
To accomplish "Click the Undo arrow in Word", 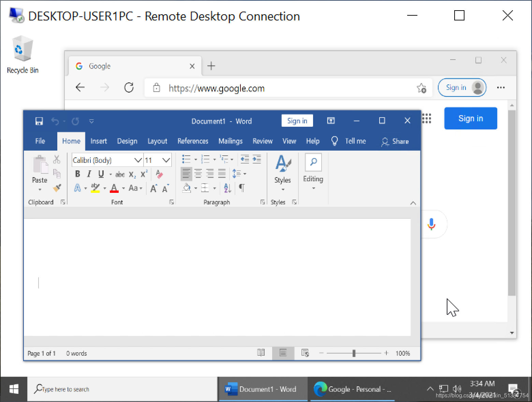I will coord(55,121).
